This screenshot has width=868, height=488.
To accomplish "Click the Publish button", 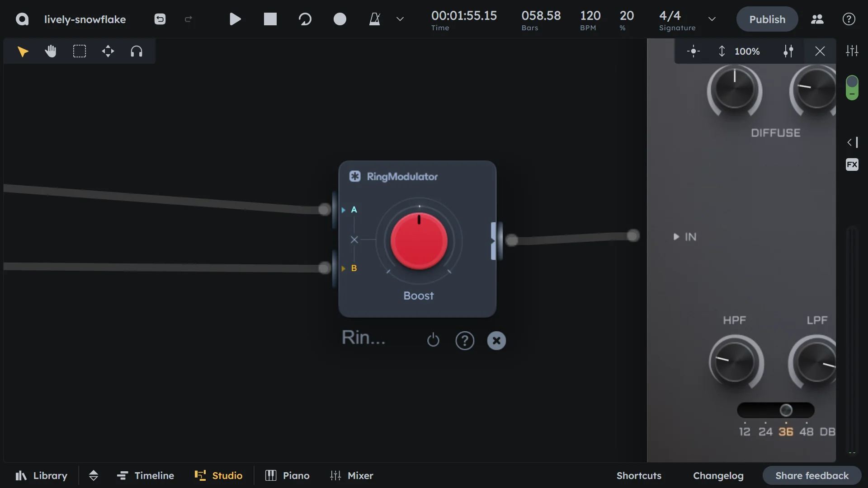I will tap(767, 19).
